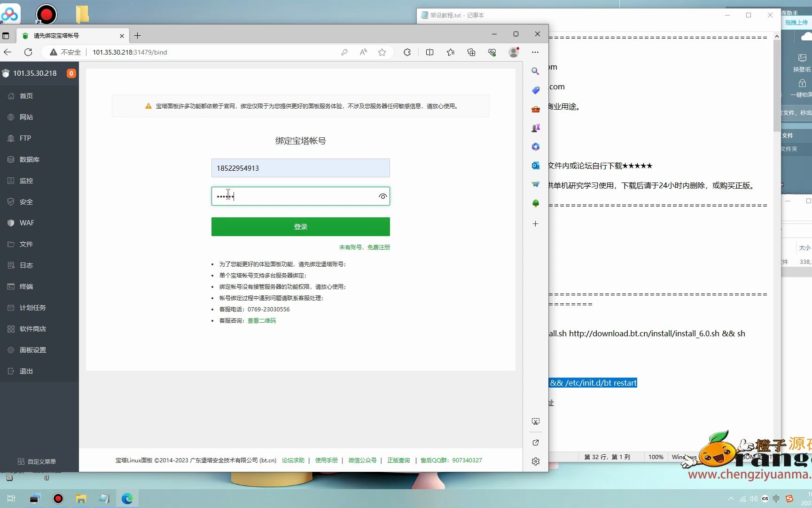Click the 不安全 site security warning
This screenshot has width=812, height=508.
pos(65,52)
